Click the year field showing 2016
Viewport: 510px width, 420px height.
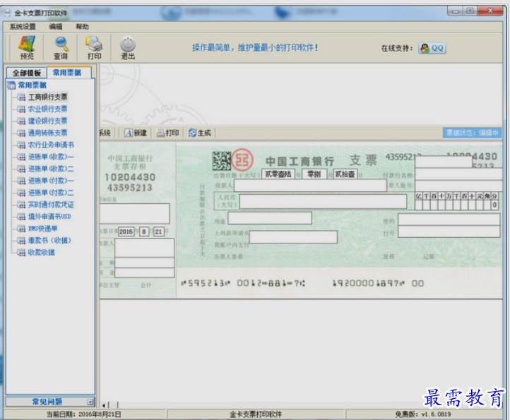126,232
